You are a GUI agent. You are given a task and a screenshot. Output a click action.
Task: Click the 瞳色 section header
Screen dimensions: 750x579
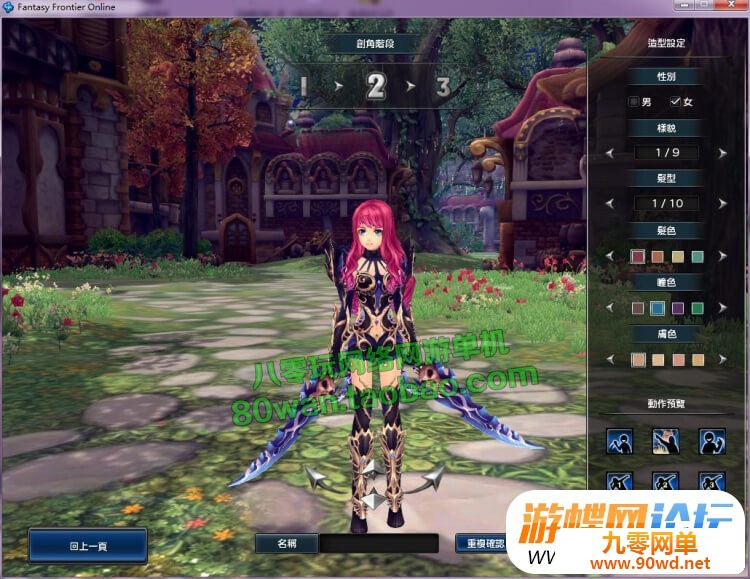(x=666, y=282)
